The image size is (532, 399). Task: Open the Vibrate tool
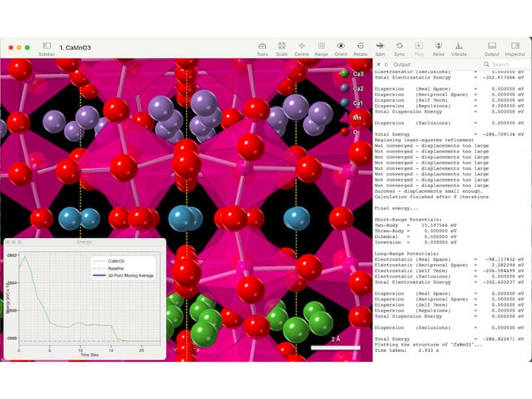[459, 46]
